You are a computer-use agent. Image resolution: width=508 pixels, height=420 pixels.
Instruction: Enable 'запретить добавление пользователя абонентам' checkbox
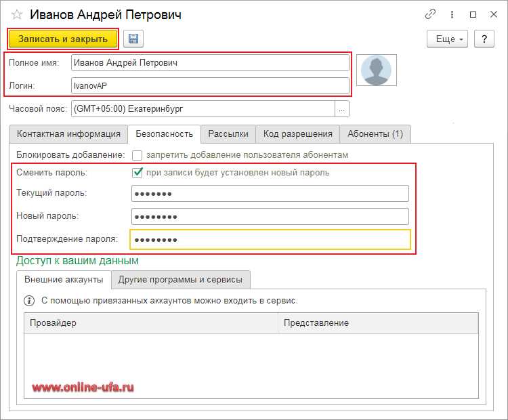(x=137, y=155)
